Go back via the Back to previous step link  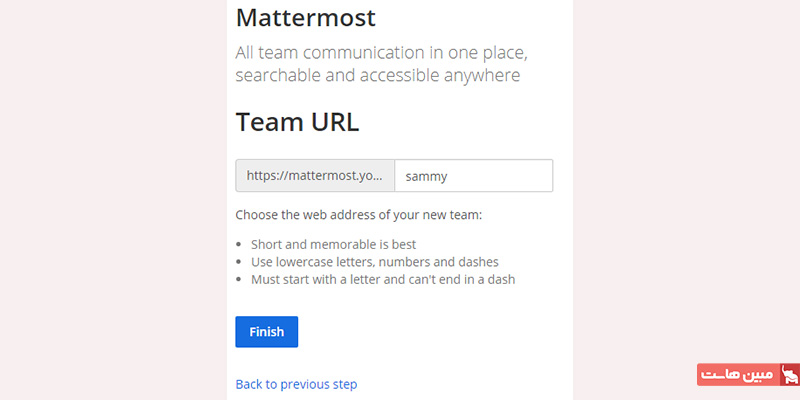coord(296,384)
